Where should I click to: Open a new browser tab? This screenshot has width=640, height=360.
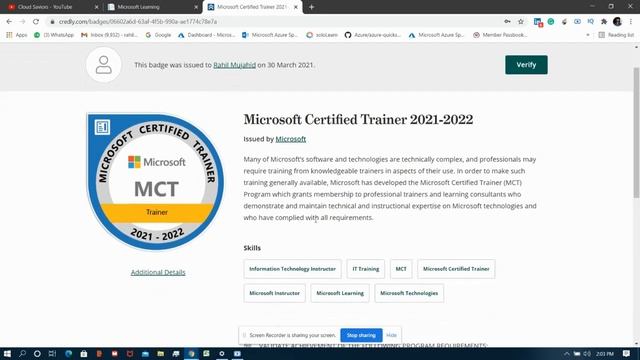(311, 7)
